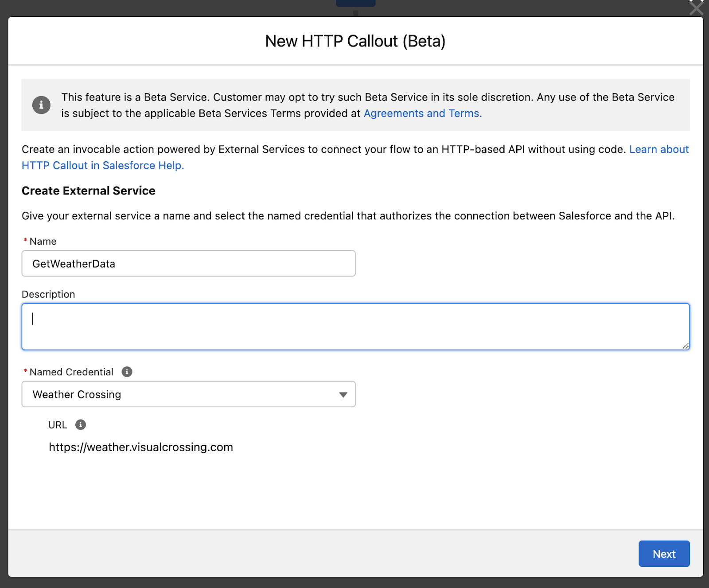The width and height of the screenshot is (709, 588).
Task: Close the New HTTP Callout dialog
Action: [696, 8]
